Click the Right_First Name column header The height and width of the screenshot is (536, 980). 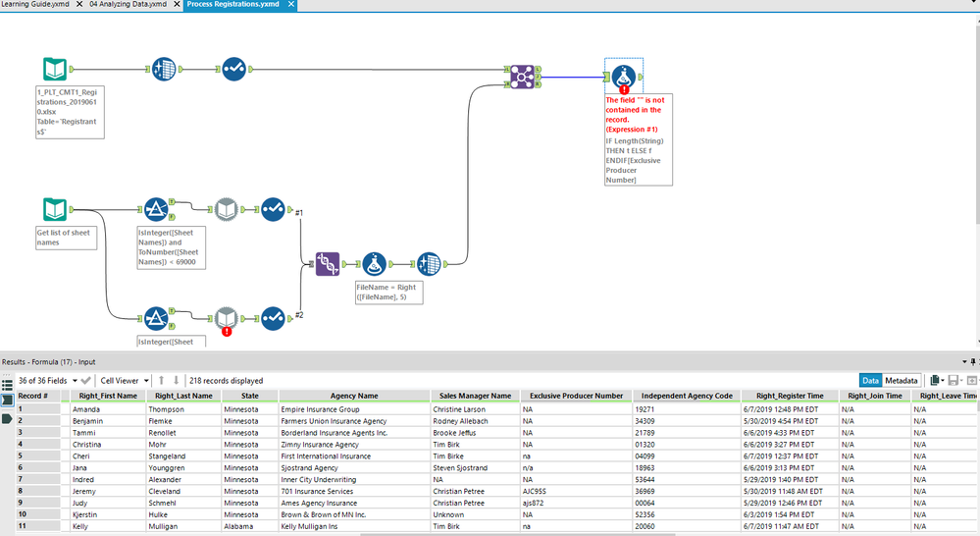tap(108, 396)
